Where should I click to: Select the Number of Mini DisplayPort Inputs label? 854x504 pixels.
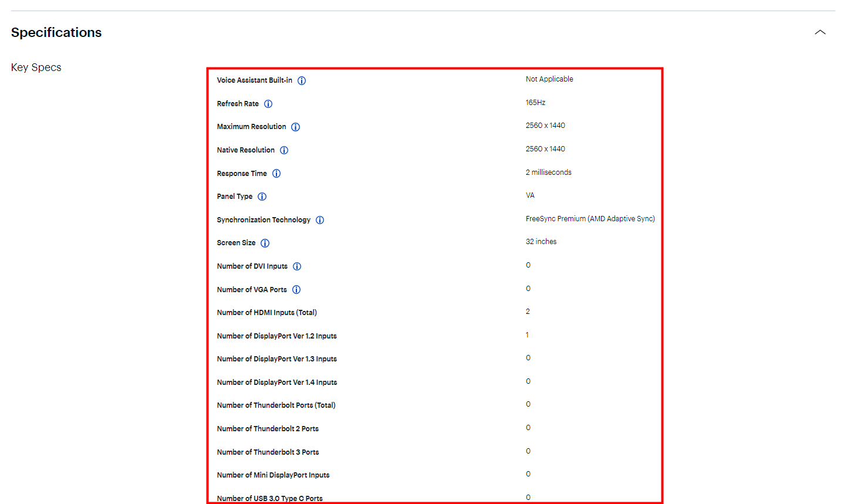(x=273, y=475)
